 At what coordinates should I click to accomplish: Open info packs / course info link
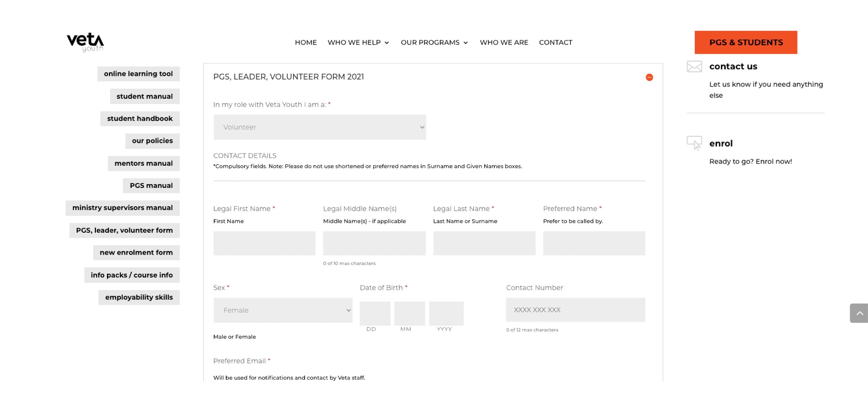pyautogui.click(x=132, y=275)
